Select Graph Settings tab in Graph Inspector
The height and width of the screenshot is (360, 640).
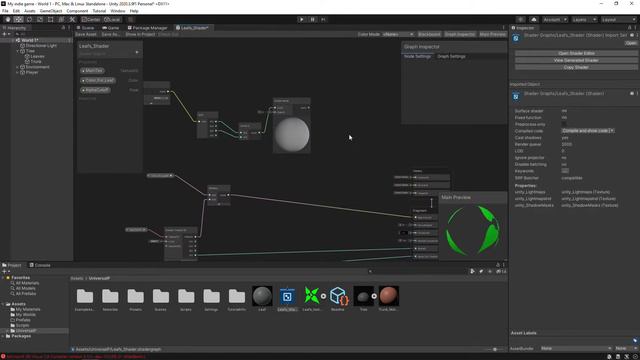click(451, 56)
